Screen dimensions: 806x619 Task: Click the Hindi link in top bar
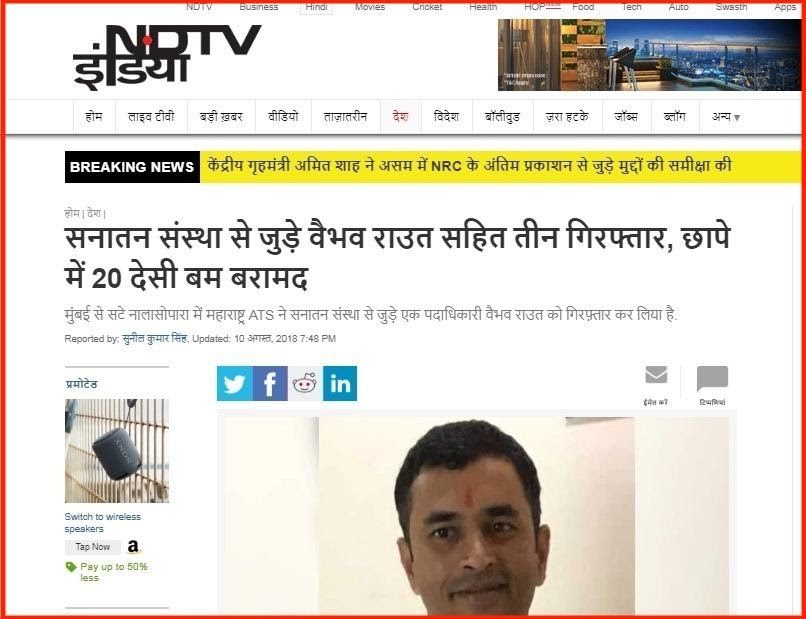coord(316,7)
